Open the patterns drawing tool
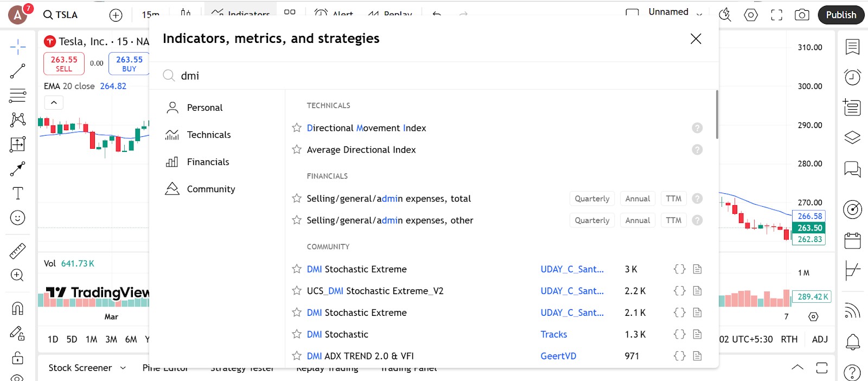Image resolution: width=868 pixels, height=381 pixels. coord(17,119)
